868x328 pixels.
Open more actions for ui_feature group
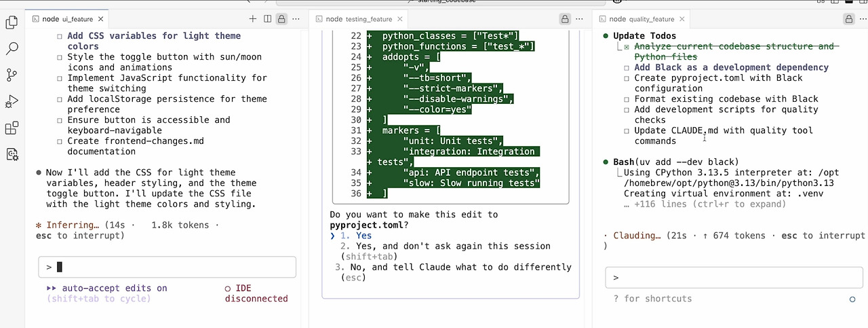coord(296,19)
